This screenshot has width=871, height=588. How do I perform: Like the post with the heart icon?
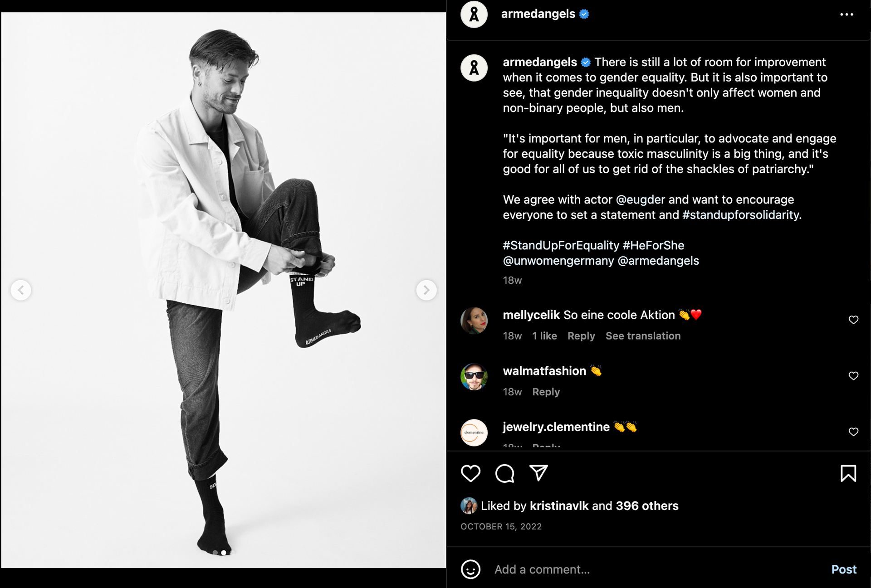pyautogui.click(x=470, y=473)
